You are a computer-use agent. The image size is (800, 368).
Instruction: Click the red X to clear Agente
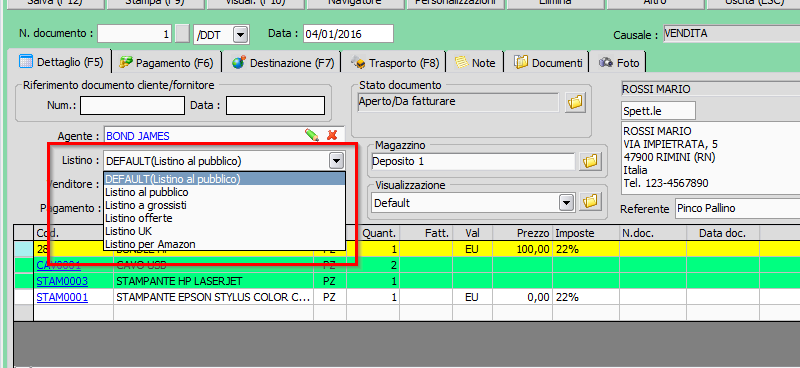click(x=332, y=135)
